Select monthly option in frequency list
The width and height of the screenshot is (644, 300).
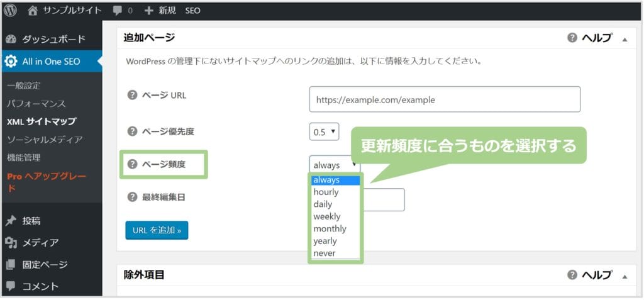pyautogui.click(x=335, y=229)
